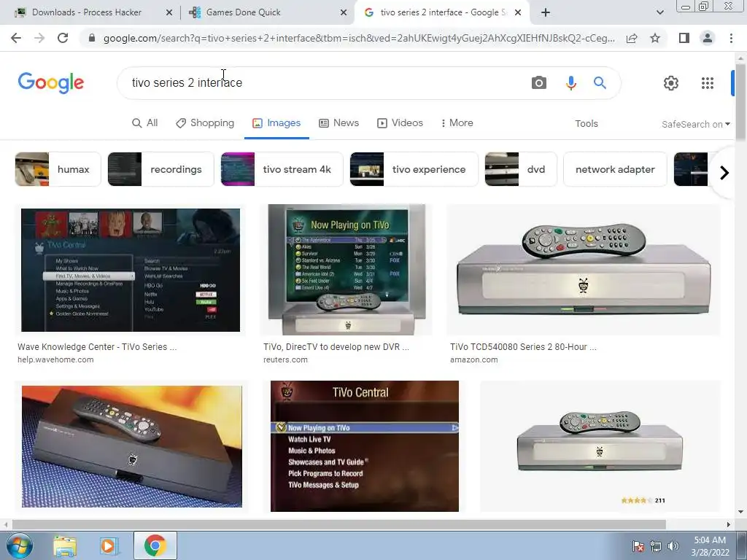Open Wave Knowledge Center TiVo Central thumbnail

tap(131, 270)
